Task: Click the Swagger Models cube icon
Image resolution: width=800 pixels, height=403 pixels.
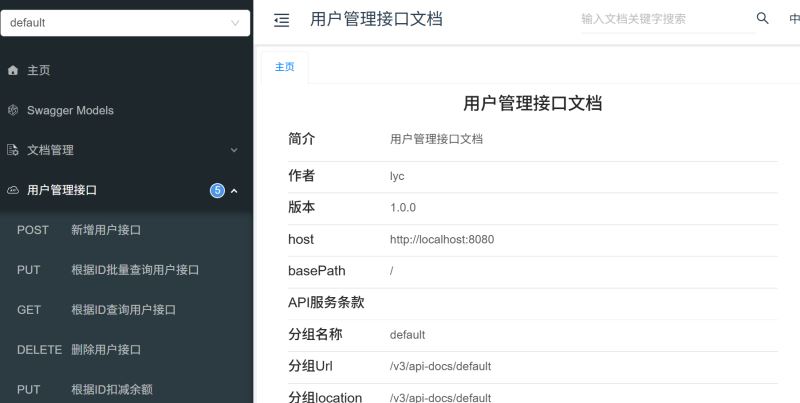Action: tap(13, 110)
